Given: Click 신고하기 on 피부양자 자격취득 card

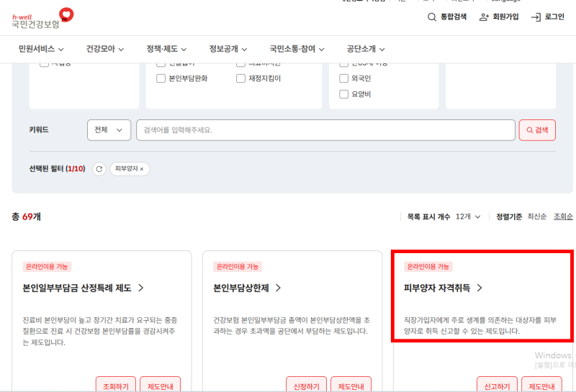Looking at the screenshot, I should coord(497,385).
